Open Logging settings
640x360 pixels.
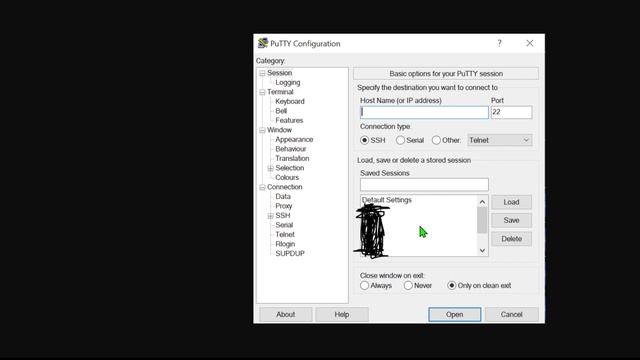pyautogui.click(x=287, y=82)
